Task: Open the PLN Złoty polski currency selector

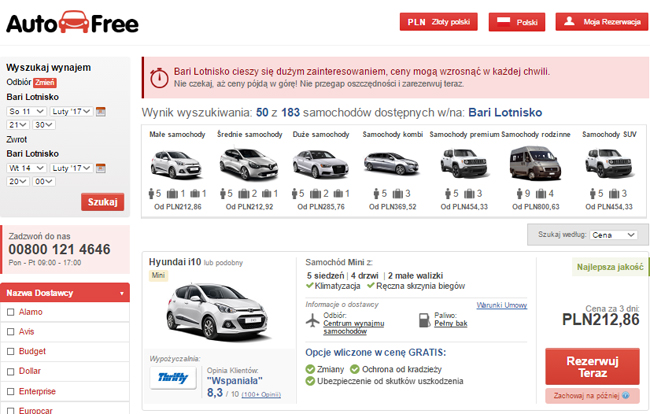Action: (439, 22)
